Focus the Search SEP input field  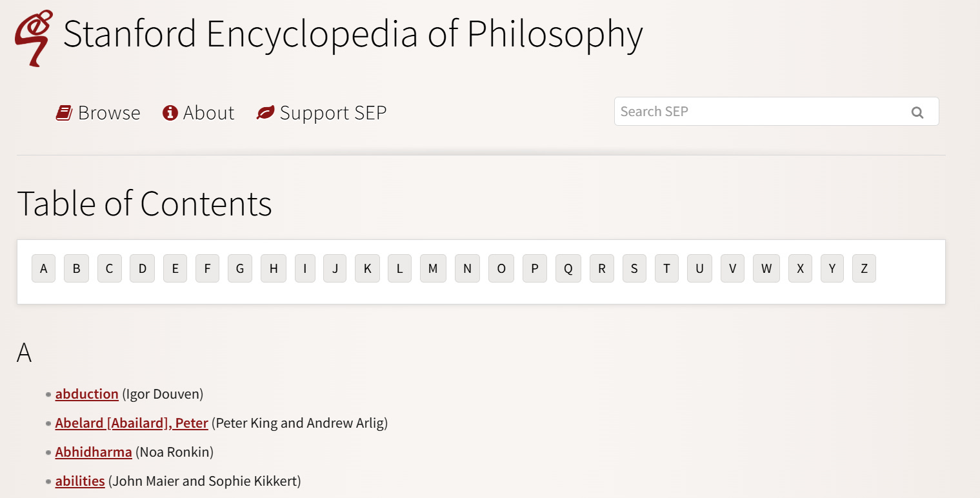coord(776,112)
